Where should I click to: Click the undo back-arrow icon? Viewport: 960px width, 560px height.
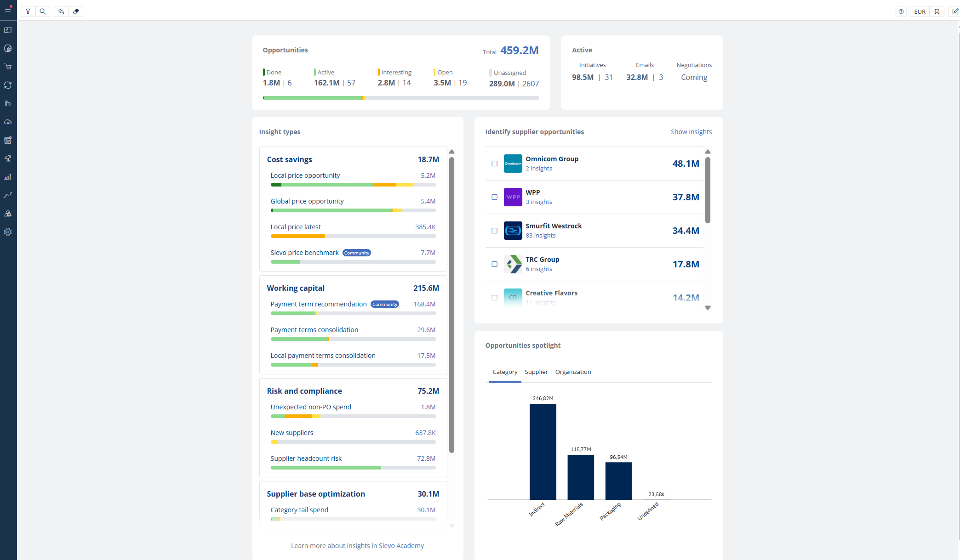coord(61,11)
